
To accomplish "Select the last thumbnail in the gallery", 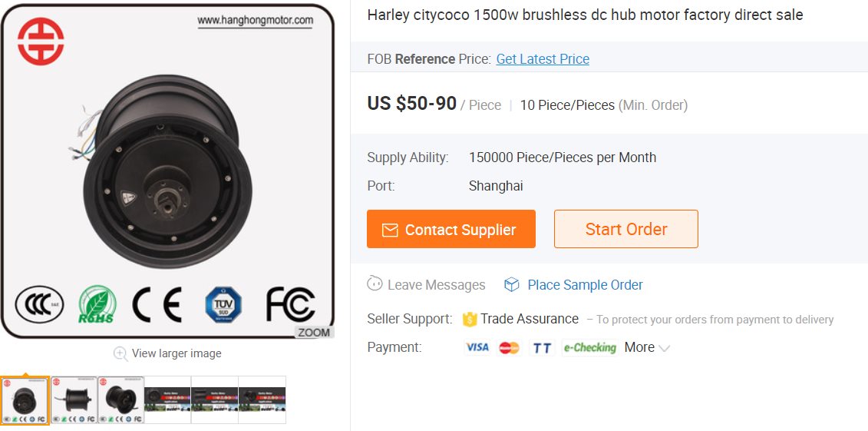I will click(x=262, y=400).
